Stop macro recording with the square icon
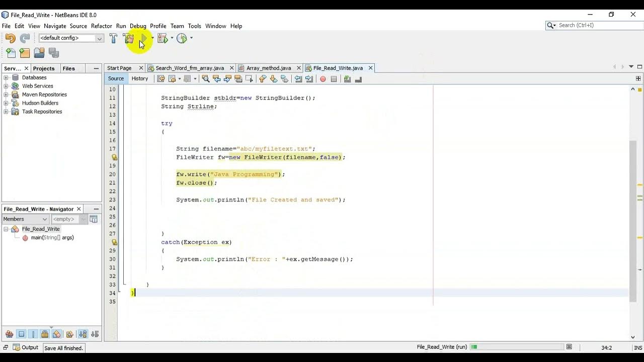This screenshot has width=644, height=362. (334, 79)
